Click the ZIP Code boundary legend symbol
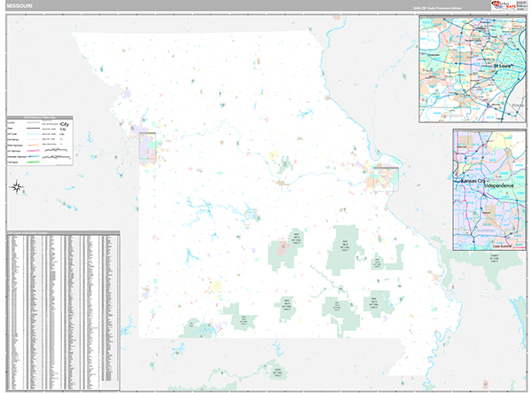 coord(35,134)
